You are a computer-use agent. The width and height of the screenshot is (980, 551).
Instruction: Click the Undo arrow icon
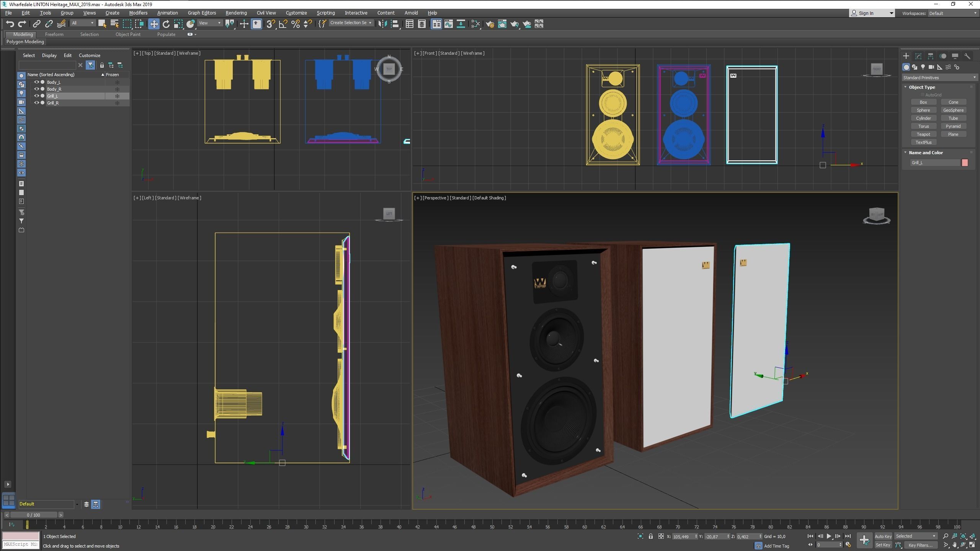[x=10, y=24]
